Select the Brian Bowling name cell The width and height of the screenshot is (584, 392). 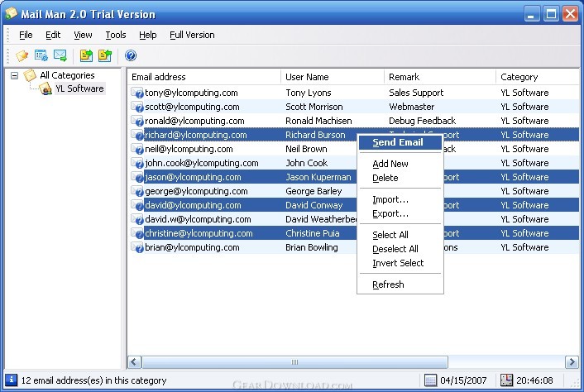coord(312,247)
